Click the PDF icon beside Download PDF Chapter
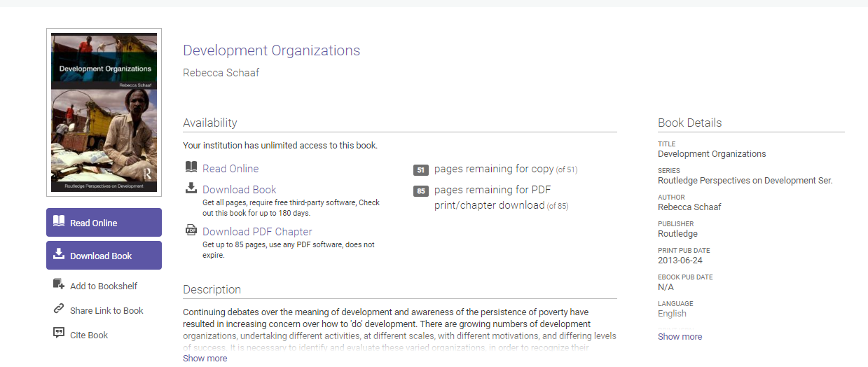The image size is (868, 367). (191, 230)
